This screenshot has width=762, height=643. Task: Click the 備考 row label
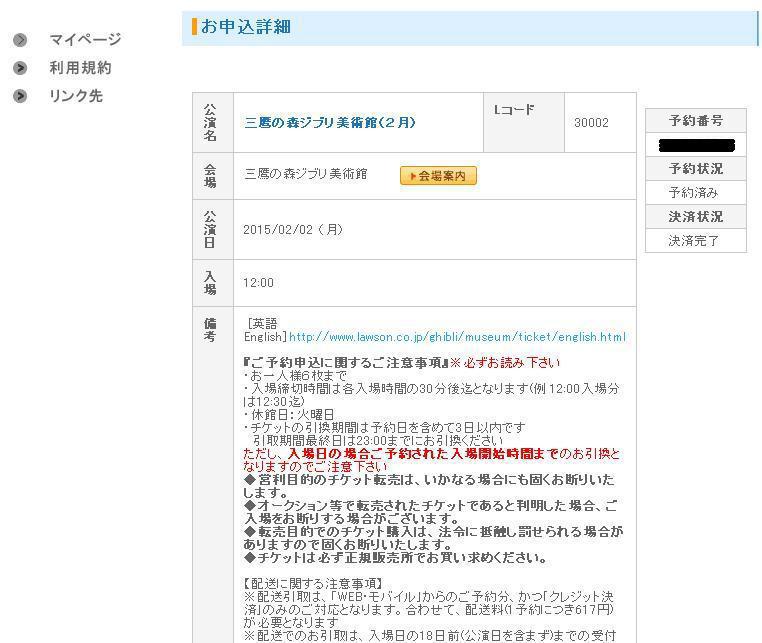click(x=210, y=330)
